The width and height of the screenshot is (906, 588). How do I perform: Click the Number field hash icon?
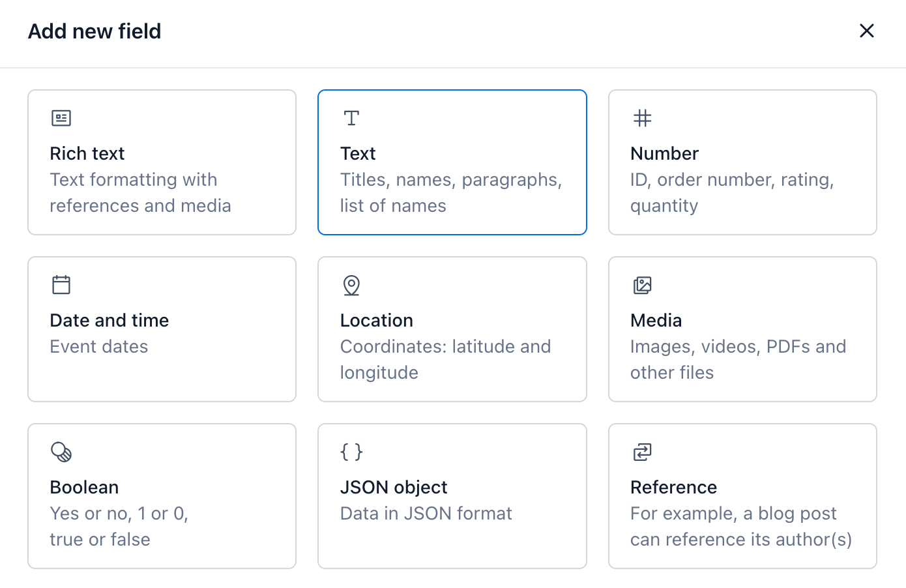[x=643, y=118]
